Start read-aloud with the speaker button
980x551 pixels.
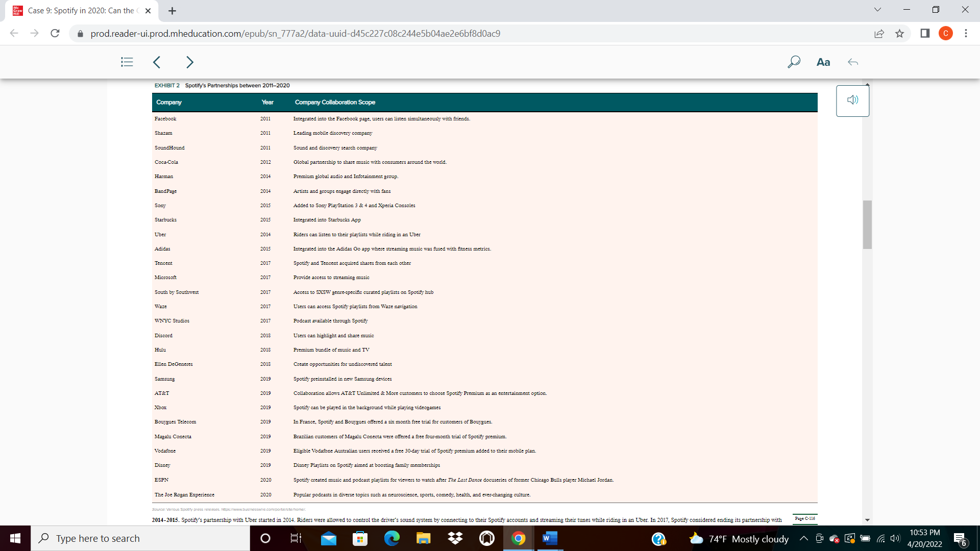tap(852, 101)
